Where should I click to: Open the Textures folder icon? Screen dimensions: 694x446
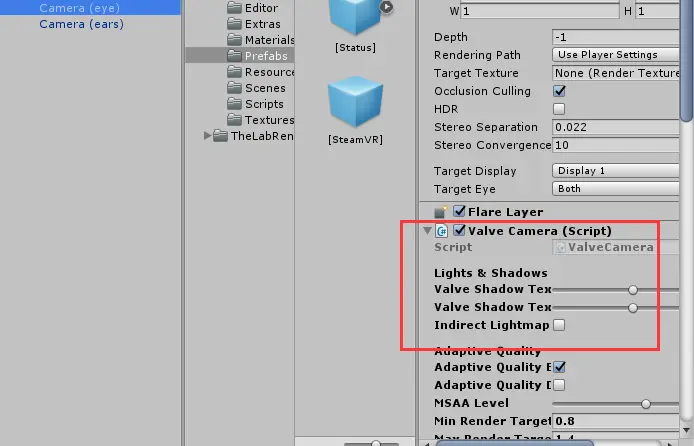pos(234,119)
